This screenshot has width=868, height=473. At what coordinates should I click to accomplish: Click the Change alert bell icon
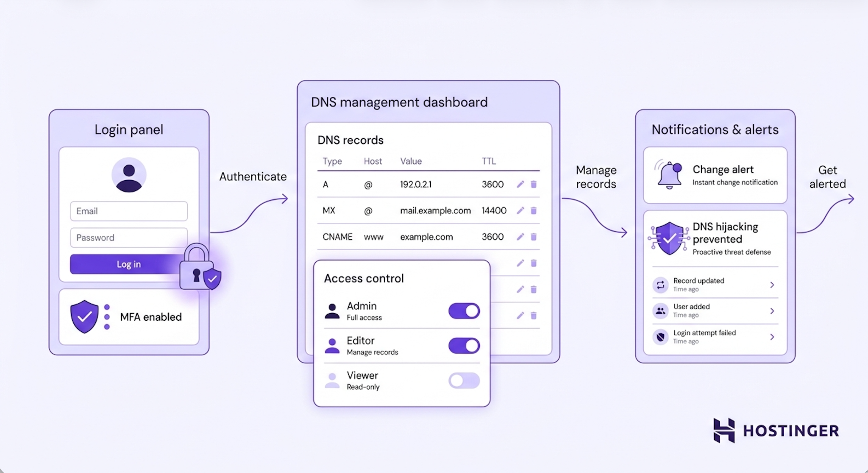tap(669, 174)
